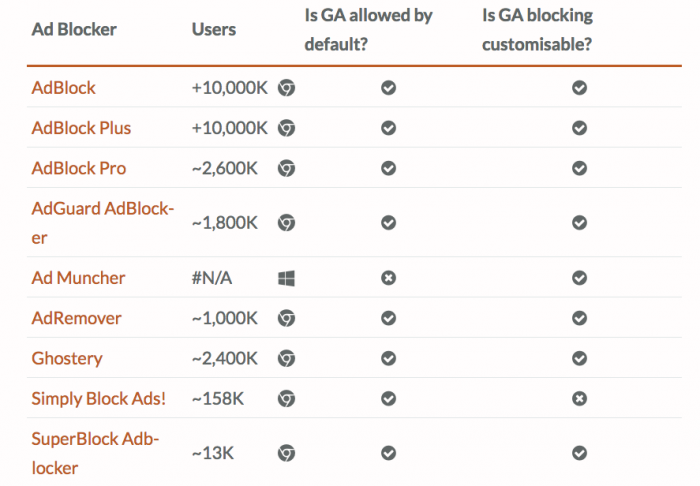Click the Chrome icon in the AdBlock row

tap(286, 88)
